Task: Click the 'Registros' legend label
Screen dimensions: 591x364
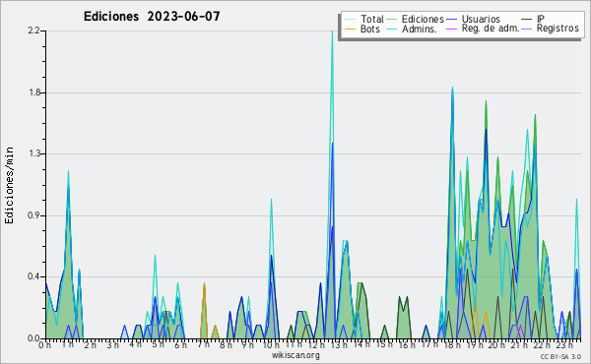Action: (x=558, y=29)
